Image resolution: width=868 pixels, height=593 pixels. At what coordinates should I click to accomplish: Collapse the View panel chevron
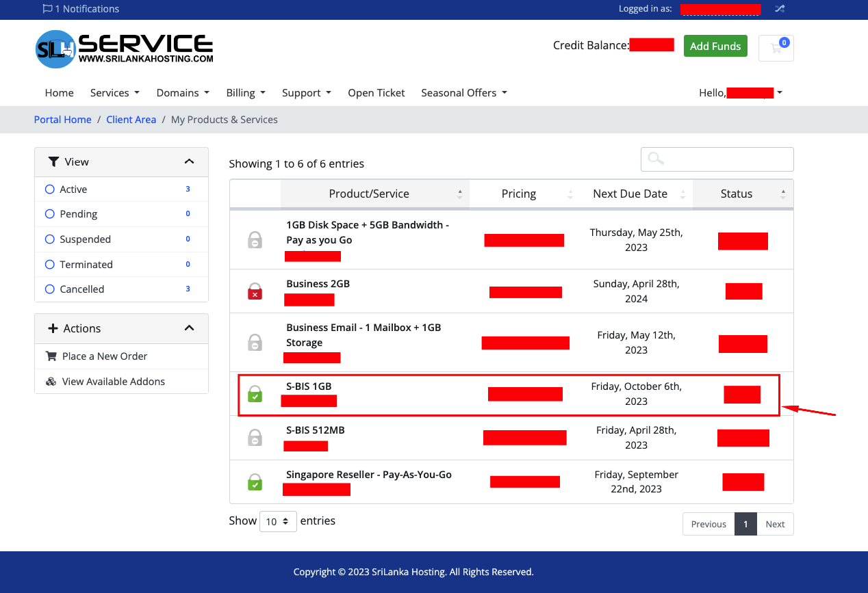pyautogui.click(x=190, y=162)
